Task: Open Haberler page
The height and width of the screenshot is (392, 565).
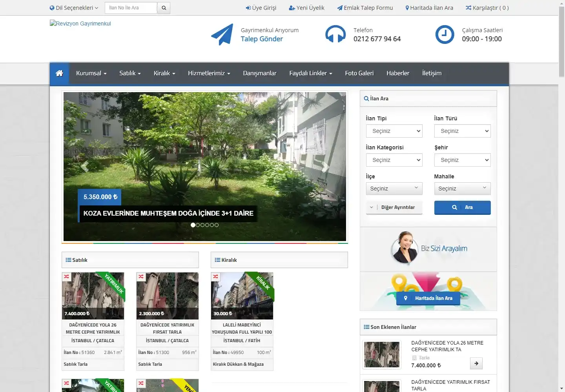Action: click(398, 73)
